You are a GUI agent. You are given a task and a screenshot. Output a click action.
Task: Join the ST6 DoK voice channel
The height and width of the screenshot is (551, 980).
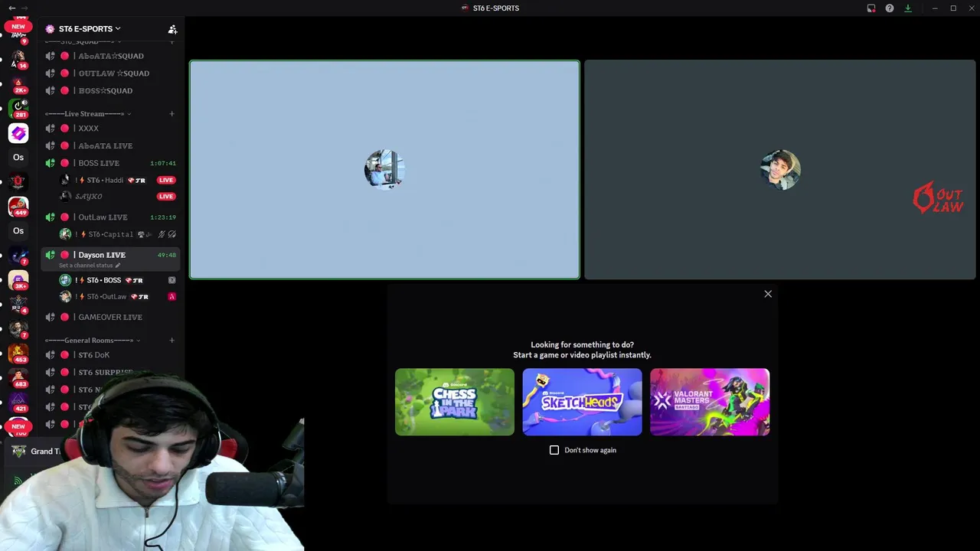[x=110, y=355]
